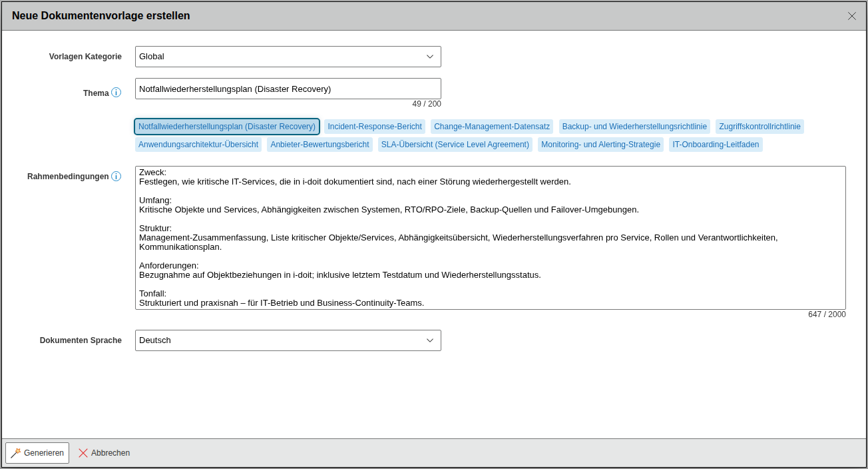Click the Abbrechen button

point(104,453)
